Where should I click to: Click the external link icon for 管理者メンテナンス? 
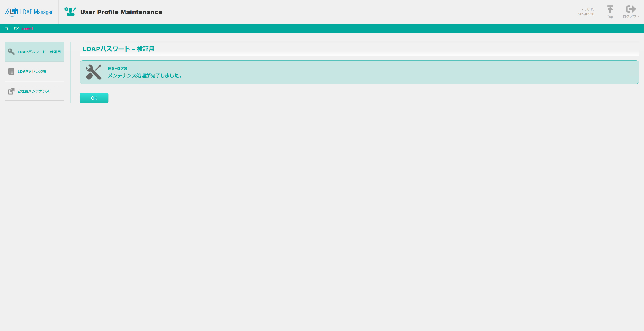click(11, 91)
